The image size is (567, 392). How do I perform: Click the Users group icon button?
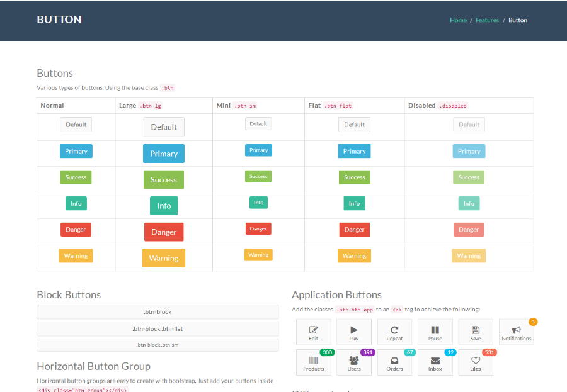tap(353, 362)
